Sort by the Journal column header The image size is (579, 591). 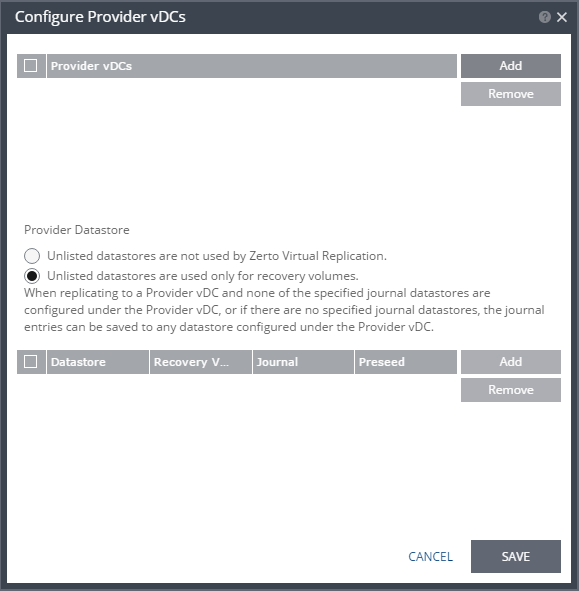pos(303,362)
